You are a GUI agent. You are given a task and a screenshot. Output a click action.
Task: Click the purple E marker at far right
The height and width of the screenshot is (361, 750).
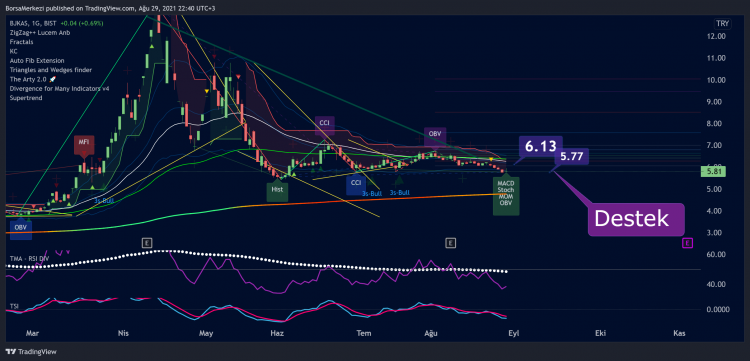click(687, 243)
